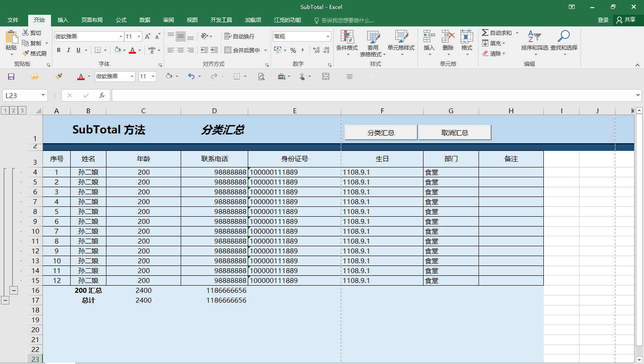Decrease font size with the smaller A icon

[157, 37]
